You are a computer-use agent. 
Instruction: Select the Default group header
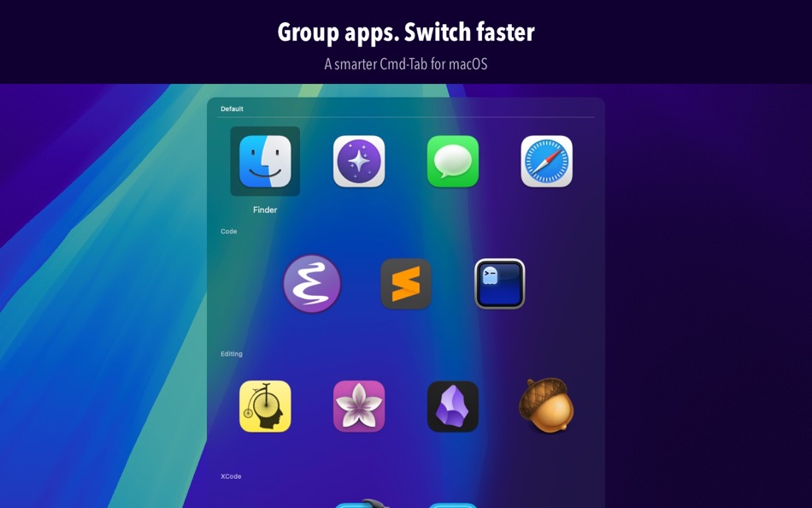[232, 109]
